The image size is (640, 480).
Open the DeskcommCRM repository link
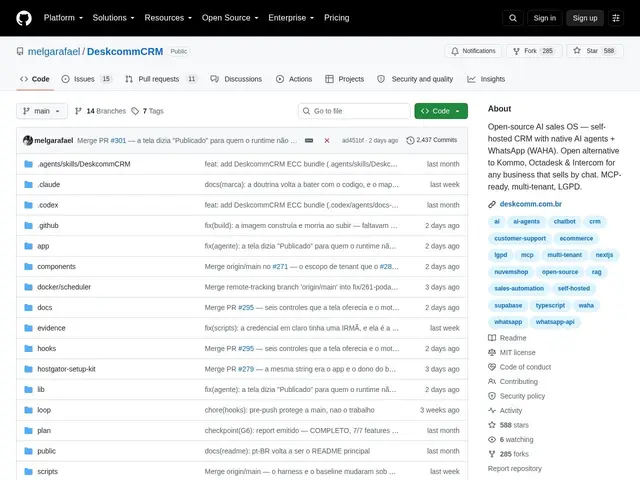click(x=125, y=51)
